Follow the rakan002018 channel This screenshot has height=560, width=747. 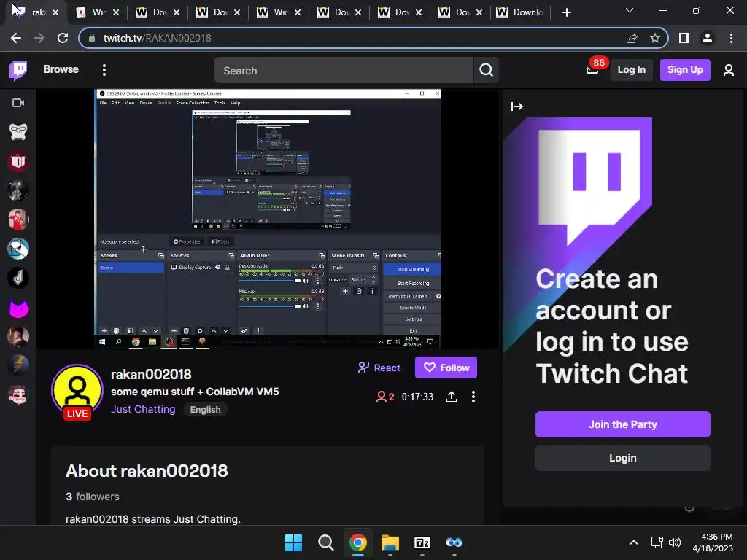point(446,367)
